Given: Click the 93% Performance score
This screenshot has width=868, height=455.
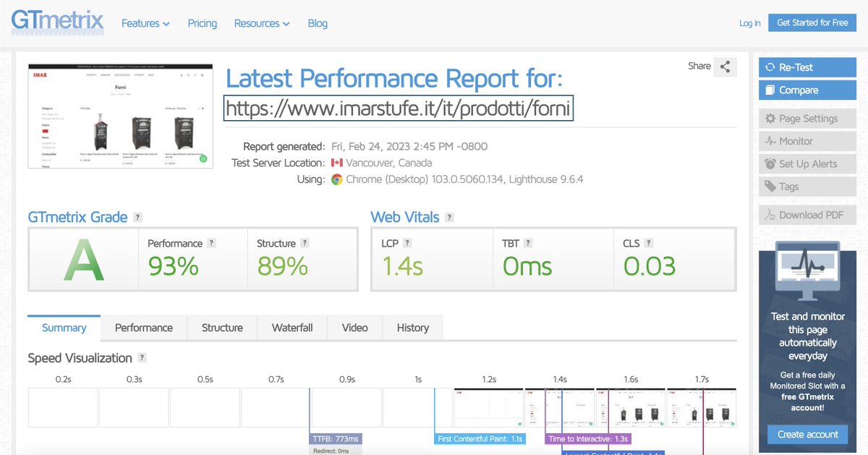Looking at the screenshot, I should pos(174,267).
